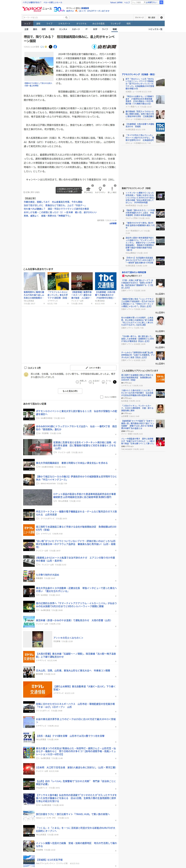Focus the keyword search input field

tap(44, 18)
